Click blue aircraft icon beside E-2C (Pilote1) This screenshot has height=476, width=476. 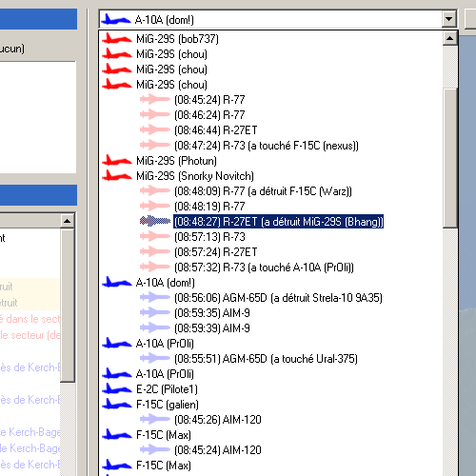(x=116, y=389)
